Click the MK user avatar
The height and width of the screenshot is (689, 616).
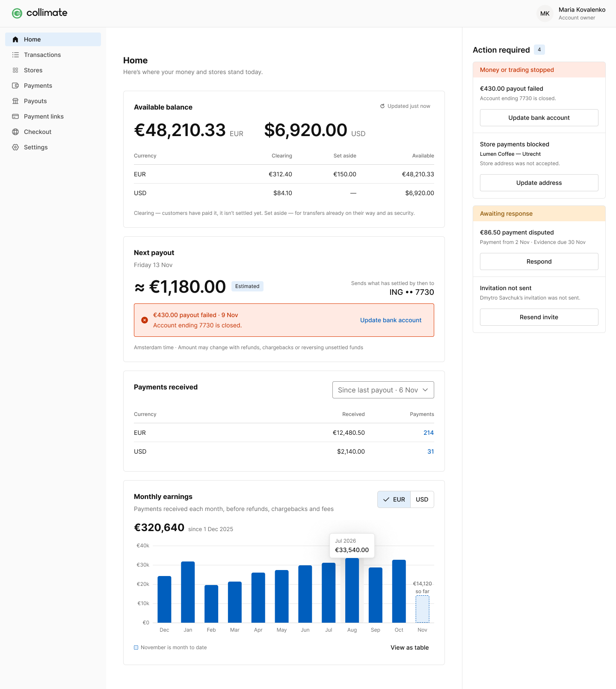(x=545, y=13)
